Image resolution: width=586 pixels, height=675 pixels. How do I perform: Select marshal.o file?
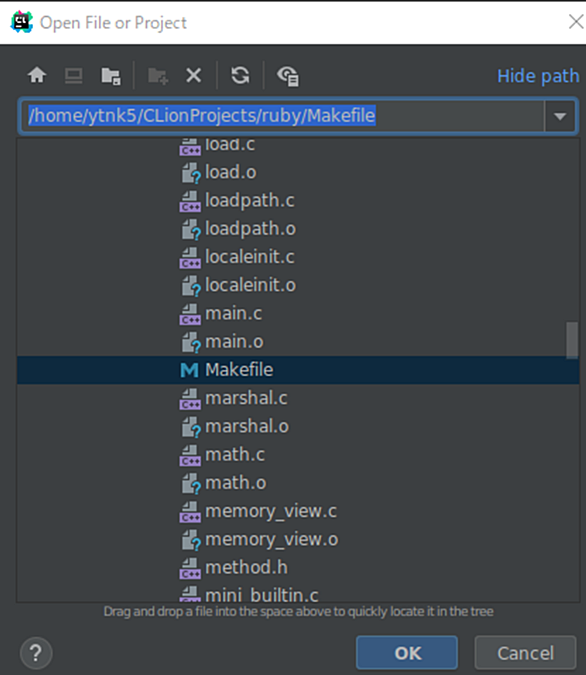[x=247, y=427]
